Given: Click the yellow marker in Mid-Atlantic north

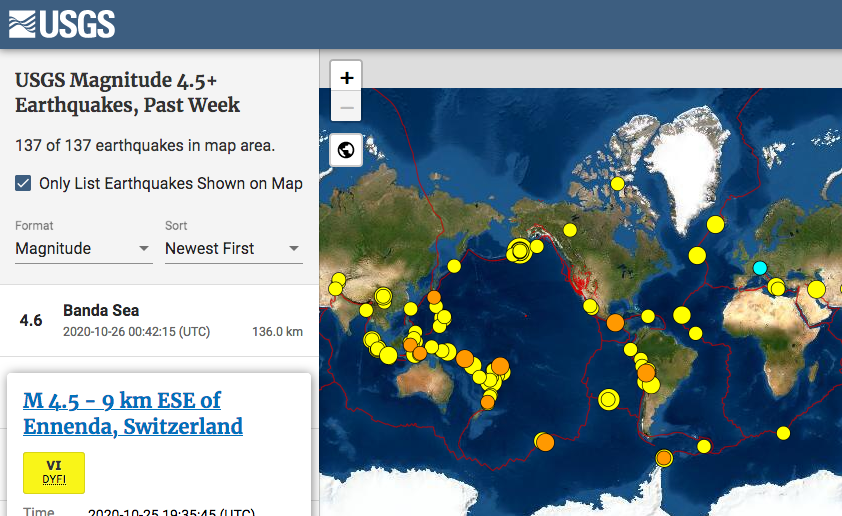Looking at the screenshot, I should point(697,256).
